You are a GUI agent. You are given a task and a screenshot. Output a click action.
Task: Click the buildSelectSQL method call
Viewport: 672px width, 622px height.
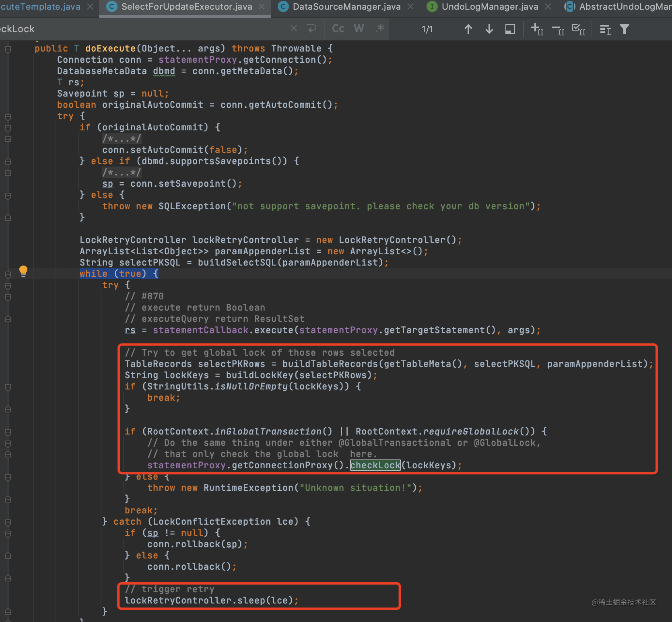(237, 262)
